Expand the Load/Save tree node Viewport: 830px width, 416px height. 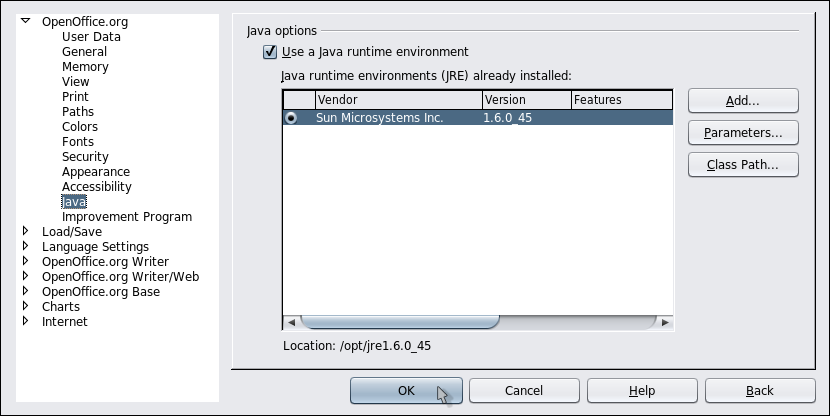point(25,231)
